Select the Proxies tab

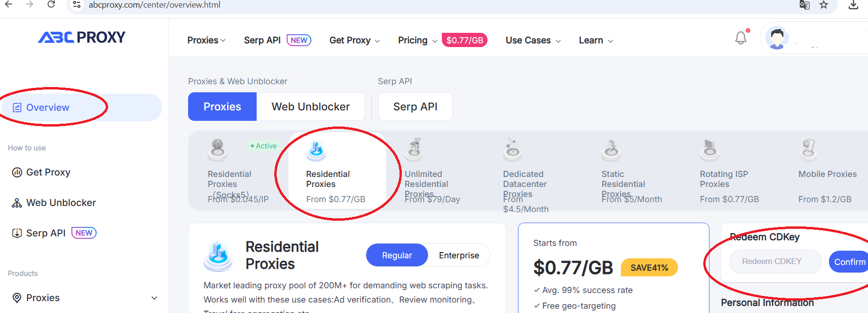coord(222,107)
